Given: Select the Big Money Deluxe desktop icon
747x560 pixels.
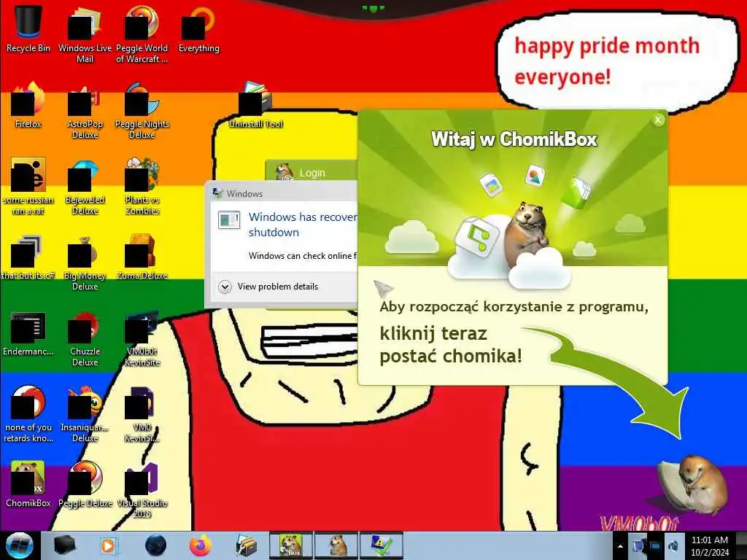Looking at the screenshot, I should (x=85, y=262).
